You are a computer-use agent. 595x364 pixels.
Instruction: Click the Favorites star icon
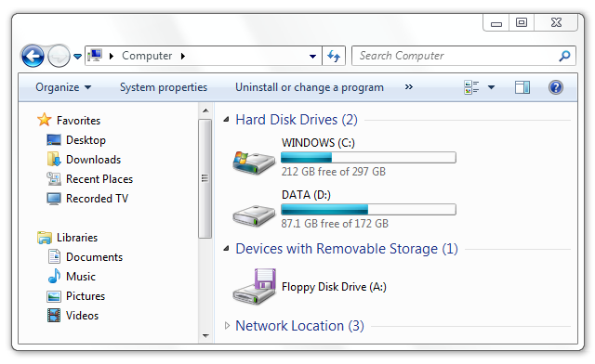click(x=45, y=120)
